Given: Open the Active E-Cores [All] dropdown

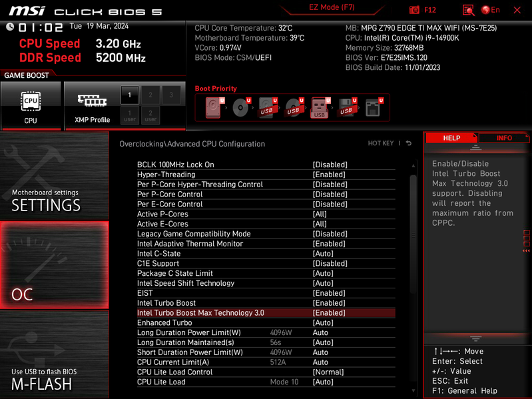Looking at the screenshot, I should pyautogui.click(x=320, y=224).
